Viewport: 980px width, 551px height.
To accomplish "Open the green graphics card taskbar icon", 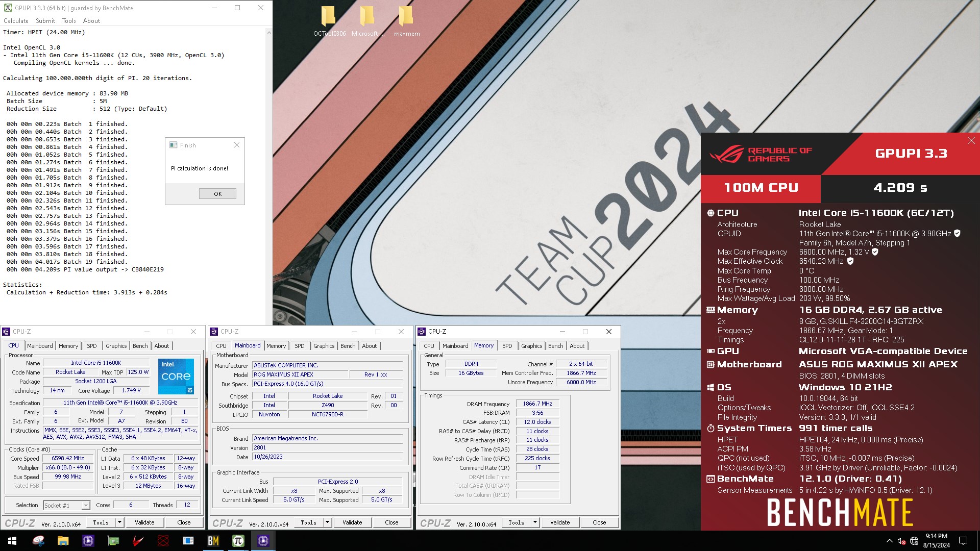I will coord(113,541).
